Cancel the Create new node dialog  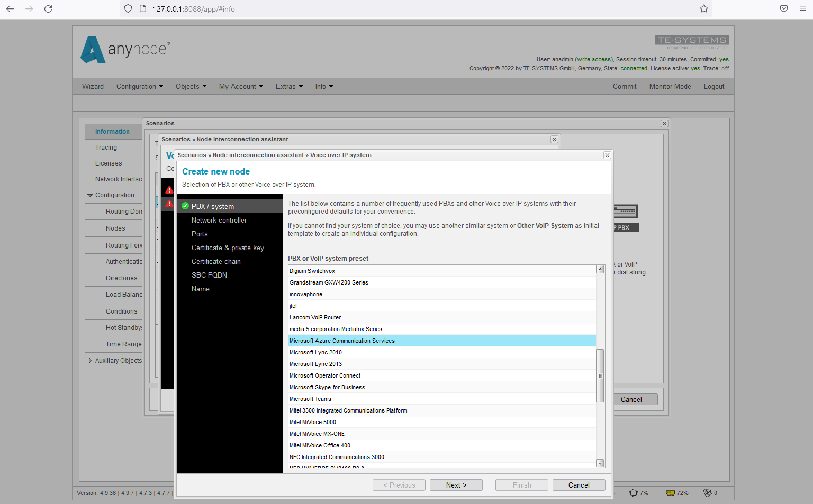coord(579,485)
